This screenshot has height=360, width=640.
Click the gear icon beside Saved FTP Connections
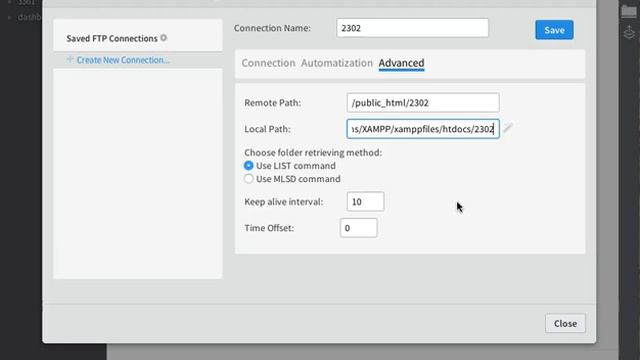tap(164, 38)
